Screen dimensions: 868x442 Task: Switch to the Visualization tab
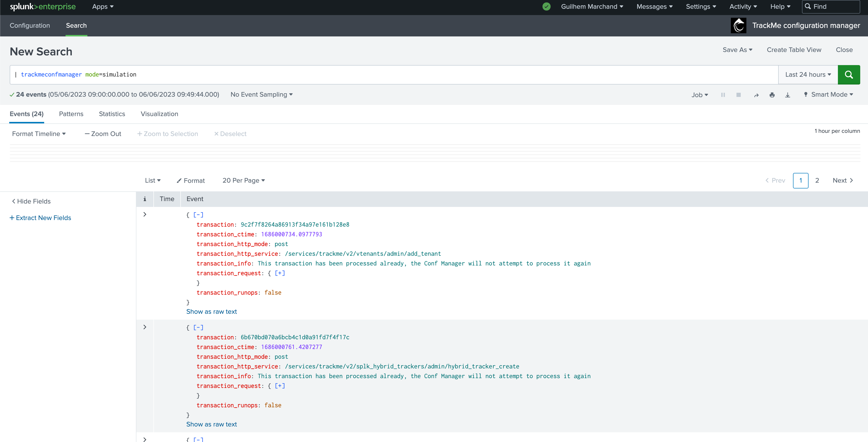159,114
